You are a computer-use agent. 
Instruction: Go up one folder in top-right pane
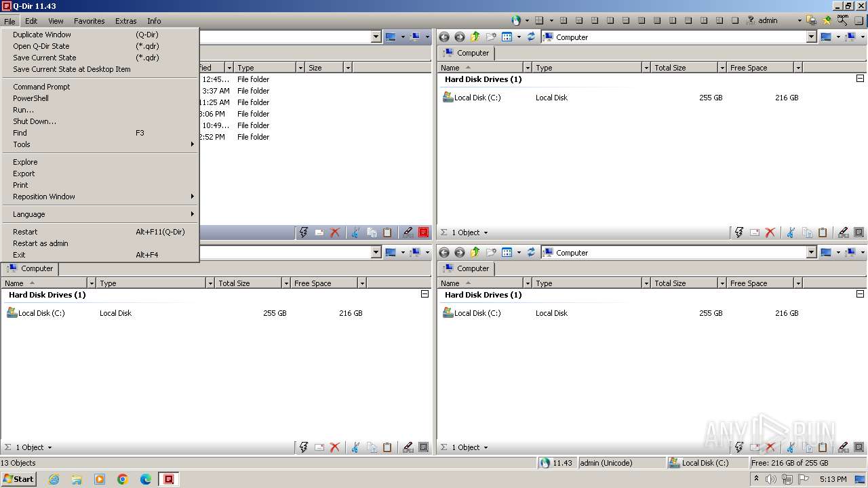pyautogui.click(x=475, y=37)
